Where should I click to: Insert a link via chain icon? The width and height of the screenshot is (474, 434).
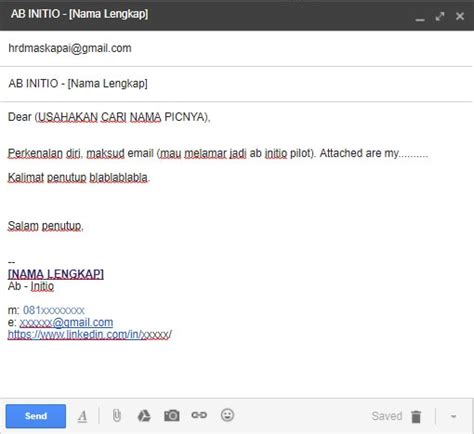tap(199, 415)
